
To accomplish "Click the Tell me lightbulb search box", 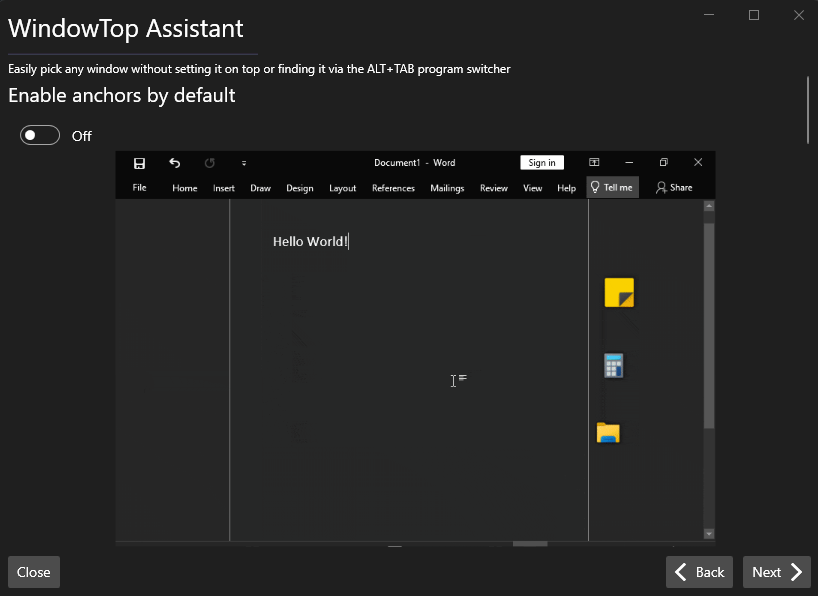I will click(x=612, y=187).
